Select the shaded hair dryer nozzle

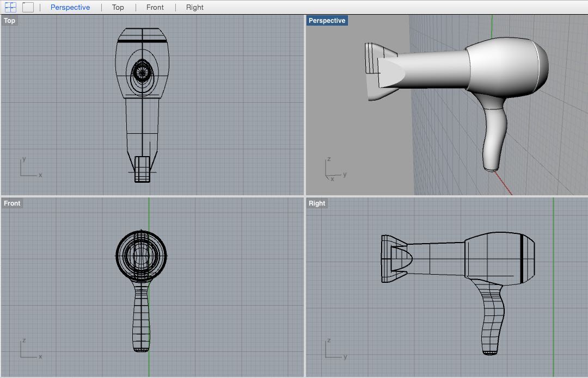380,72
